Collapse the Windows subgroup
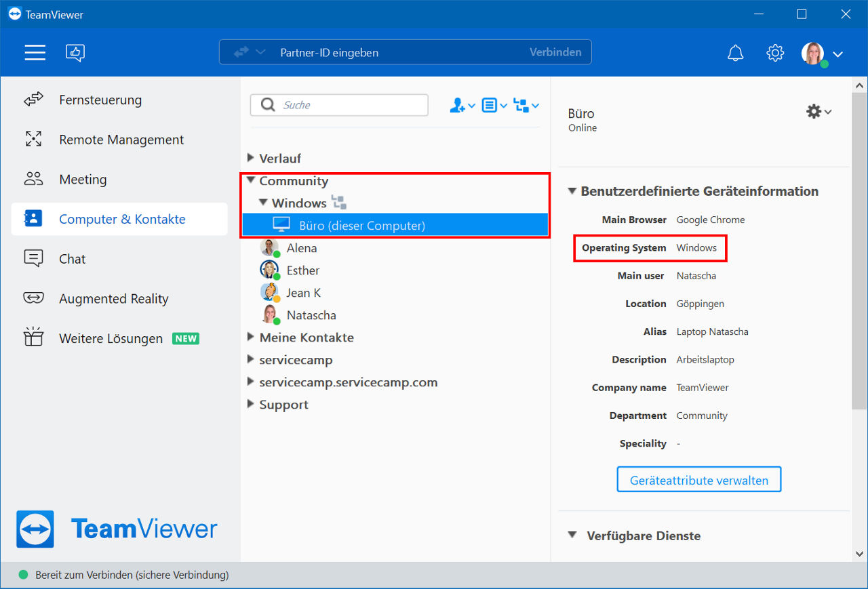Image resolution: width=868 pixels, height=589 pixels. tap(263, 203)
